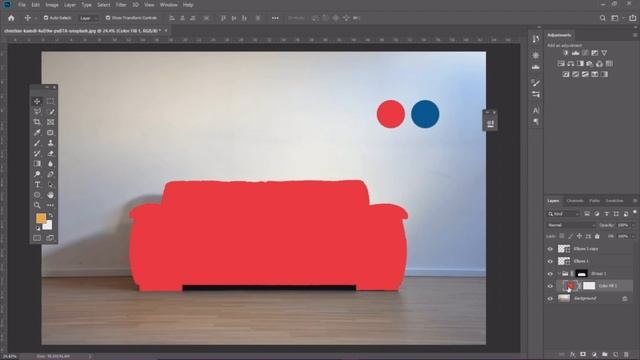Screen dimensions: 640x360
Task: Add a Color Balance adjustment
Action: tap(571, 64)
